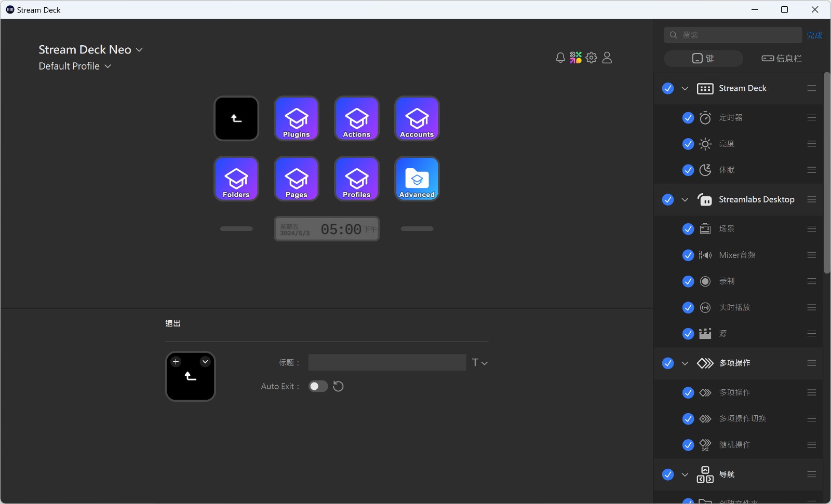
Task: Select the Plugins key
Action: coord(297,118)
